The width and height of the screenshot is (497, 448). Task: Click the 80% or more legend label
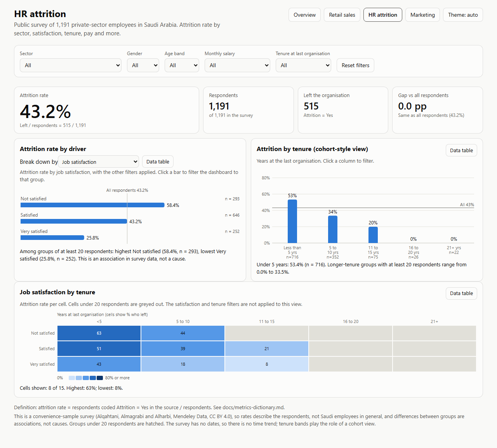tap(117, 378)
